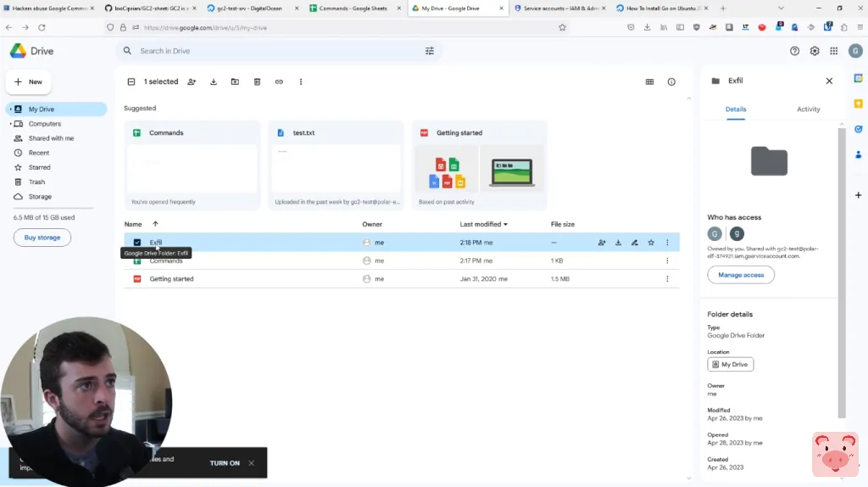The image size is (868, 487).
Task: Open Contacts side panel icon
Action: (858, 154)
